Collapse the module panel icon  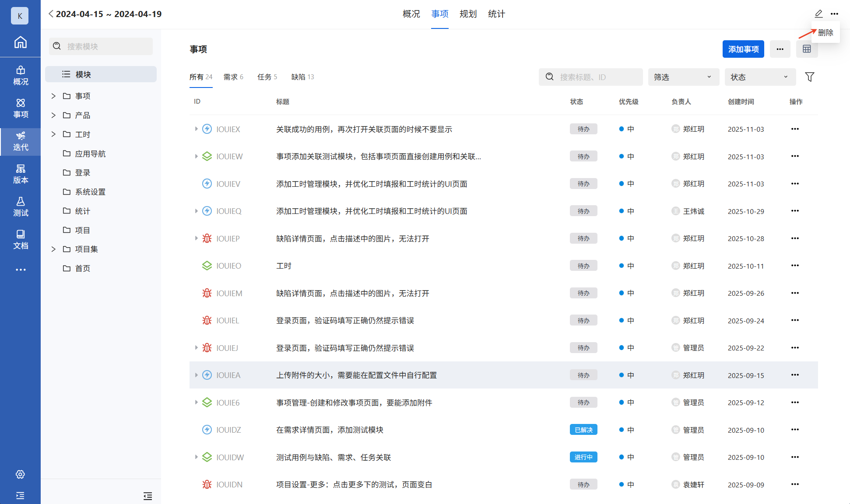(148, 496)
